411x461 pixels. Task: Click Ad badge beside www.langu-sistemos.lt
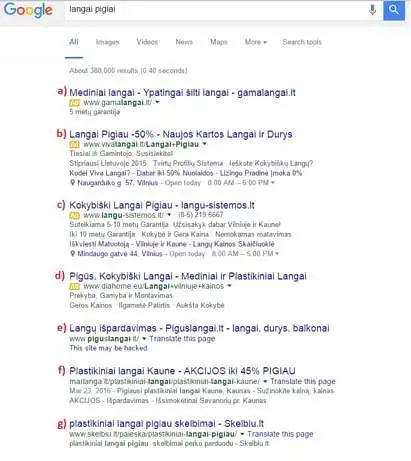(x=74, y=215)
